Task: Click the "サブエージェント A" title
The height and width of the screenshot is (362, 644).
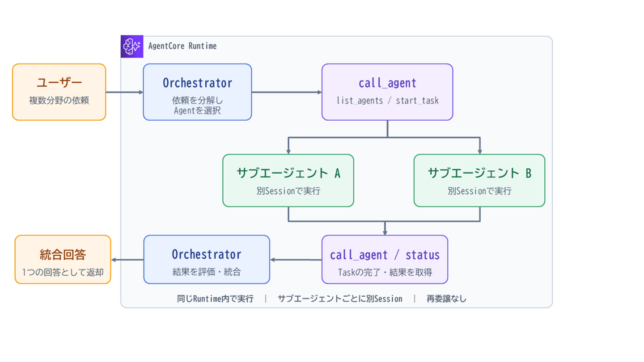Action: (x=288, y=173)
